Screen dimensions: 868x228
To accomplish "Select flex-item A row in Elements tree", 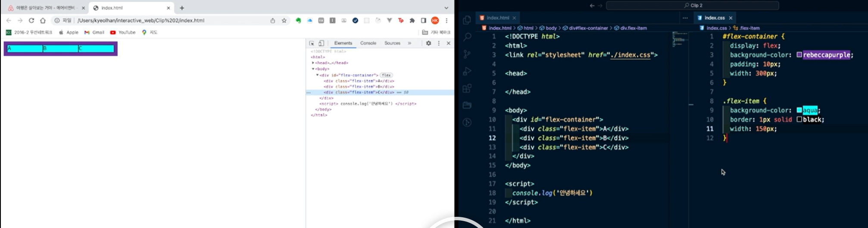I will click(x=359, y=81).
